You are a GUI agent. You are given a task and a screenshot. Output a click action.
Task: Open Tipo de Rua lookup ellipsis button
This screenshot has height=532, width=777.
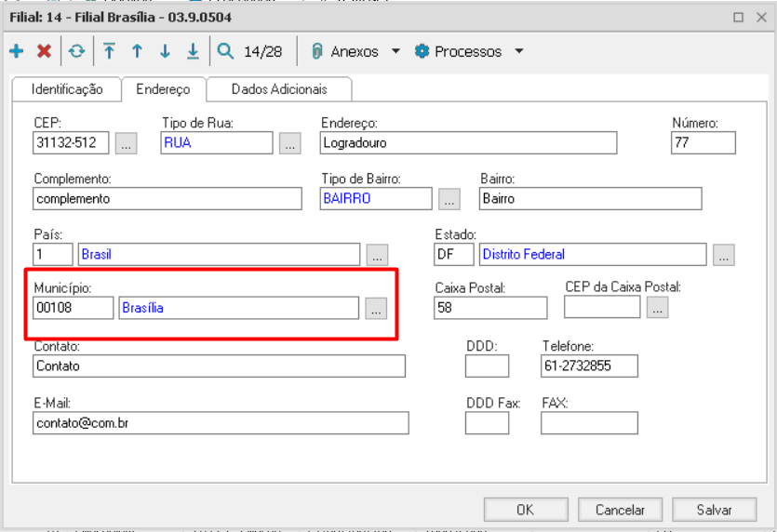[290, 143]
